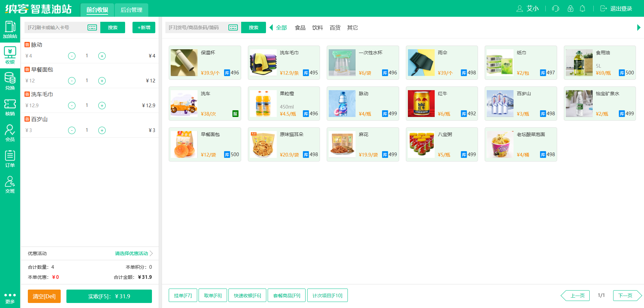Increase quantity of 百岁山 item
Viewport: 644px width, 308px height.
pos(102,130)
